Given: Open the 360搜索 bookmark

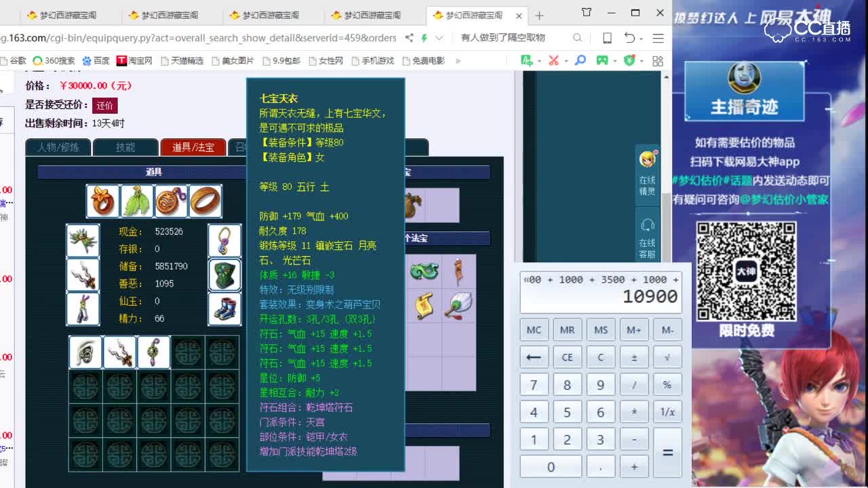Looking at the screenshot, I should coord(54,61).
